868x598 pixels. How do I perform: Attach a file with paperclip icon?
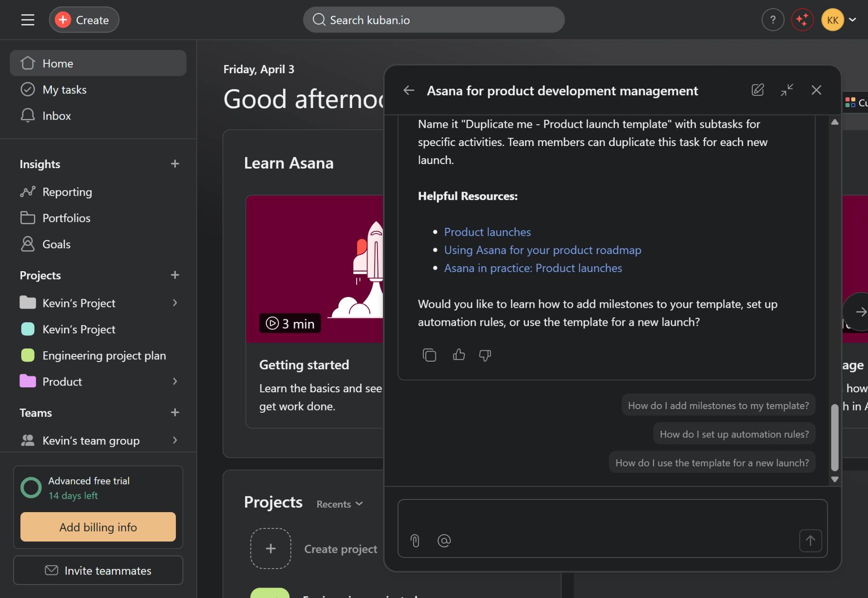coord(415,541)
